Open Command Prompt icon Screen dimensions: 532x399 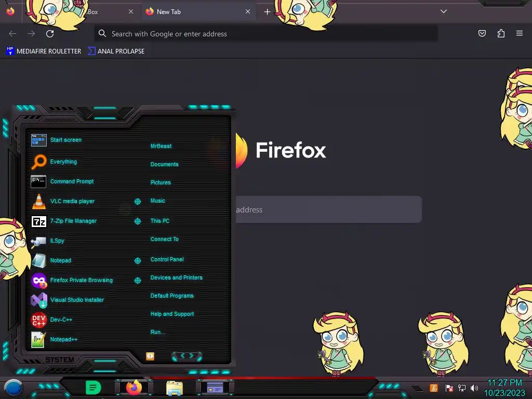tap(38, 181)
